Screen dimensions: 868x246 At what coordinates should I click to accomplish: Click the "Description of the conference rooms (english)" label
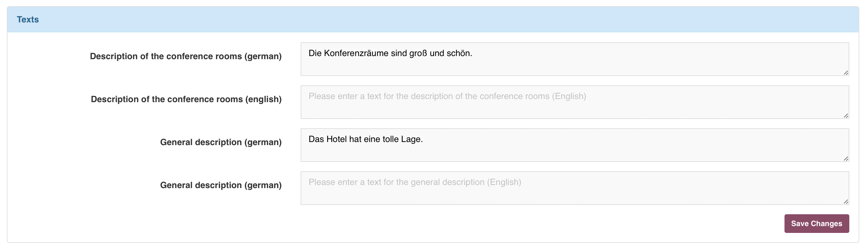point(186,99)
